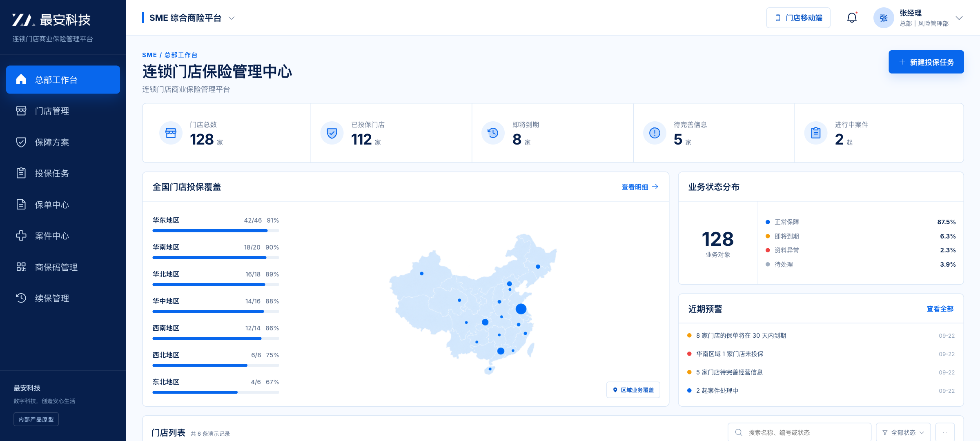Click the 门店总数 store stat icon

(x=171, y=133)
